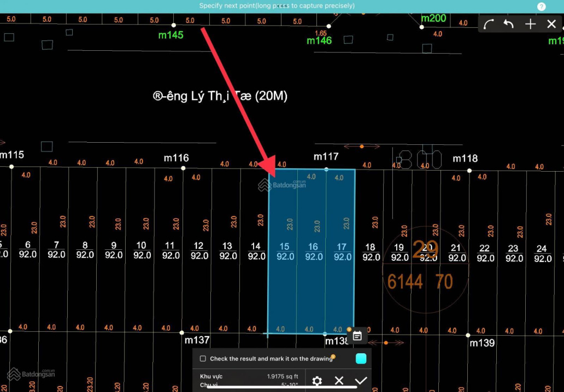Tap the 'Specify next point' prompt bar
This screenshot has width=564, height=392.
click(x=277, y=6)
